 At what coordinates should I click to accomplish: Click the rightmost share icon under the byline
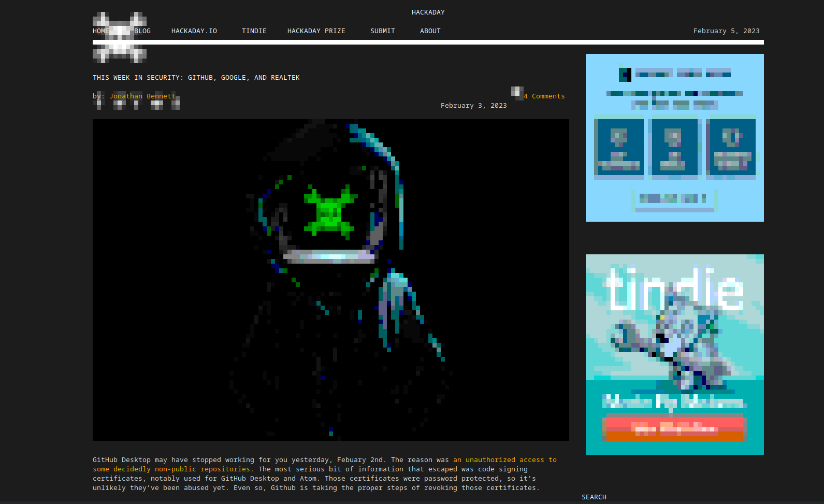pyautogui.click(x=176, y=104)
